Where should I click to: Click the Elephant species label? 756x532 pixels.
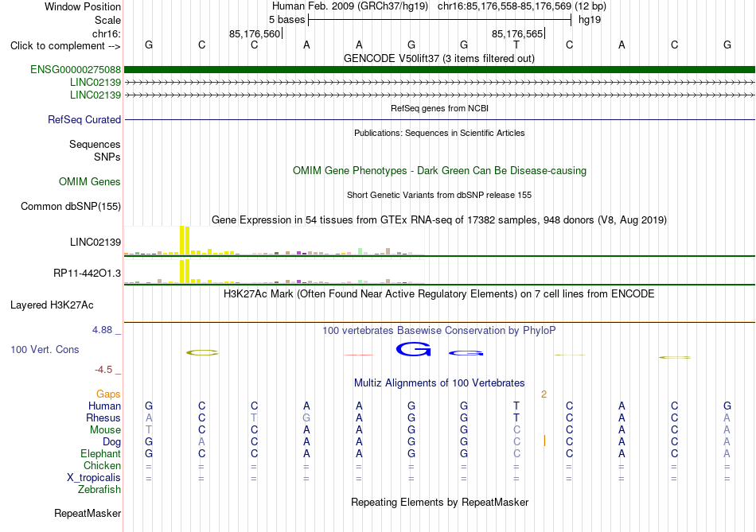pyautogui.click(x=100, y=453)
